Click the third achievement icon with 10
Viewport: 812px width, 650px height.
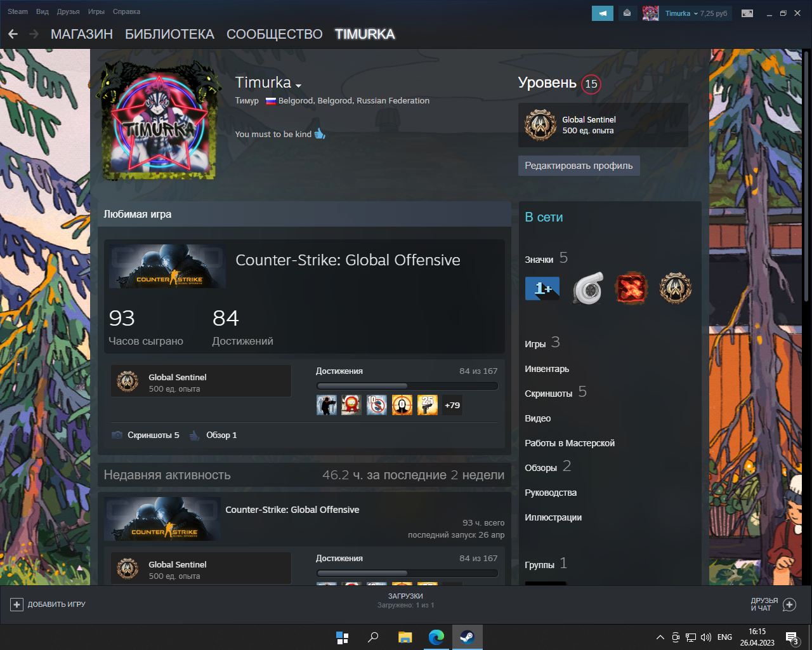[x=377, y=405]
